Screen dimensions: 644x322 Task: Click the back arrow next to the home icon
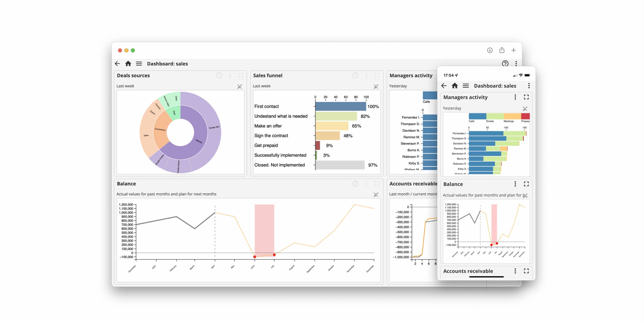click(x=117, y=63)
